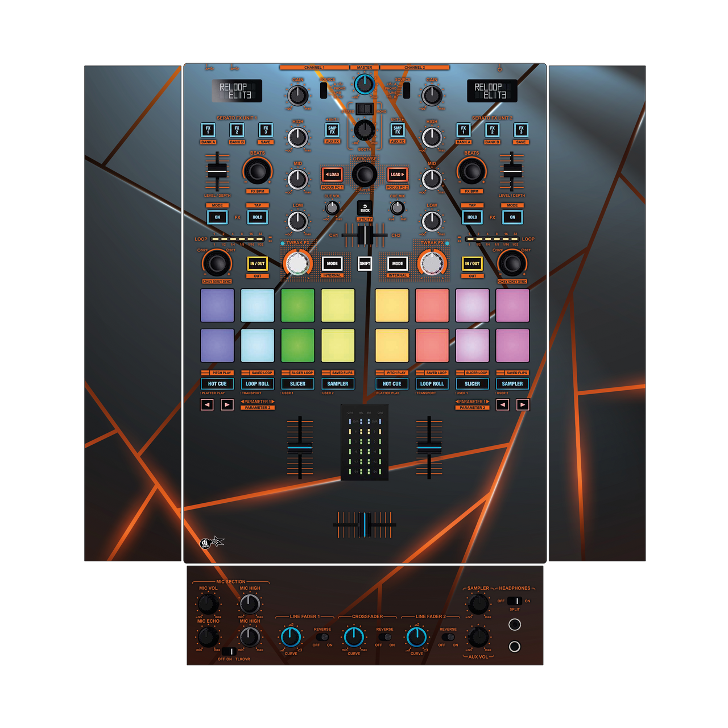Viewport: 728px width, 728px height.
Task: Click the Crossfader Curve knob
Action: 354,637
